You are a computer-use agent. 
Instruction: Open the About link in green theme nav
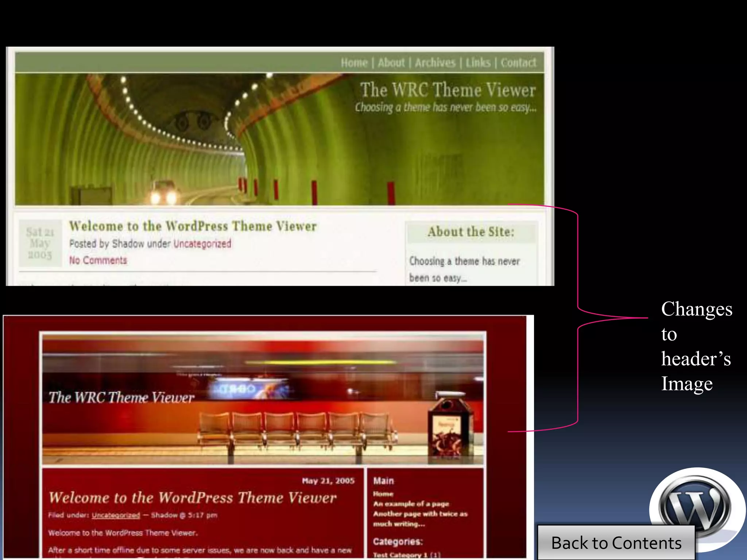point(391,63)
